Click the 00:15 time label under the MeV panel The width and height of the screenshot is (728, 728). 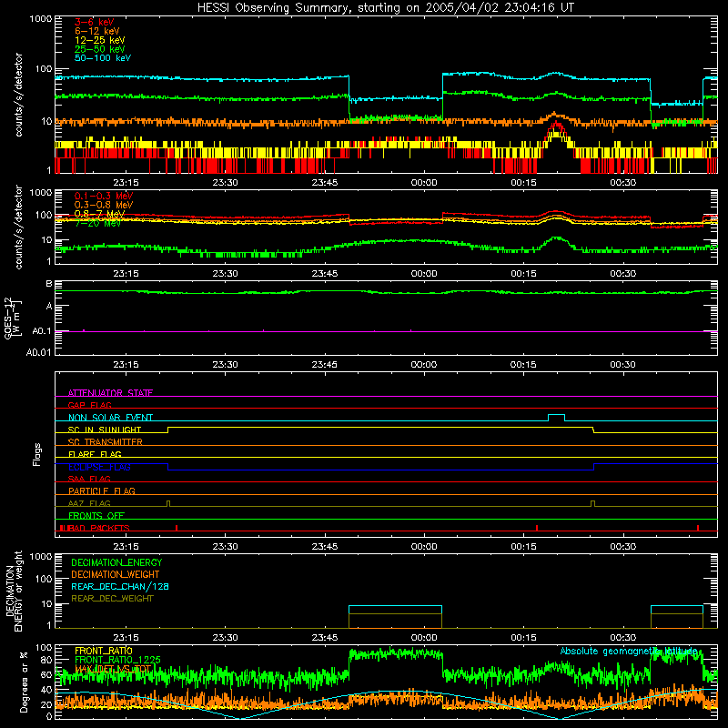click(x=523, y=274)
